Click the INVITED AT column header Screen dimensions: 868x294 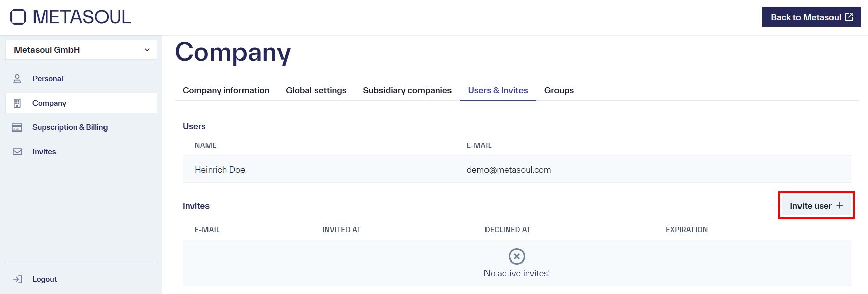coord(341,230)
